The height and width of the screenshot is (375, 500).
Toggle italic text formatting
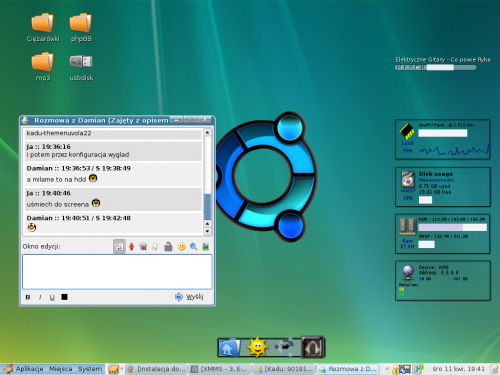point(40,297)
